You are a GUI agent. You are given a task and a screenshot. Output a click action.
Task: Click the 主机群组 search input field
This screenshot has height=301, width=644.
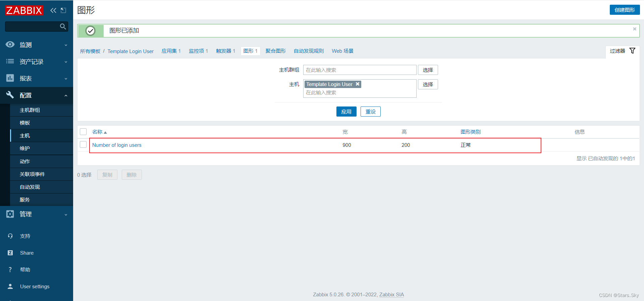pyautogui.click(x=360, y=70)
